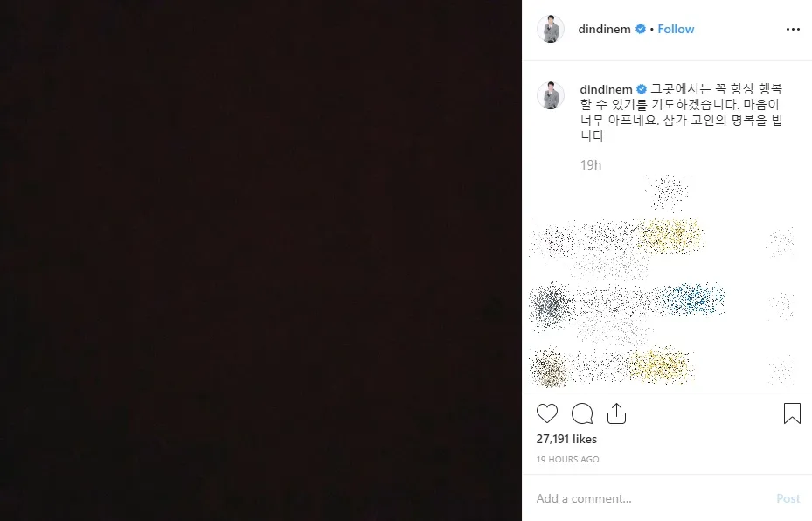
Task: Click the verified badge in the caption
Action: click(641, 89)
